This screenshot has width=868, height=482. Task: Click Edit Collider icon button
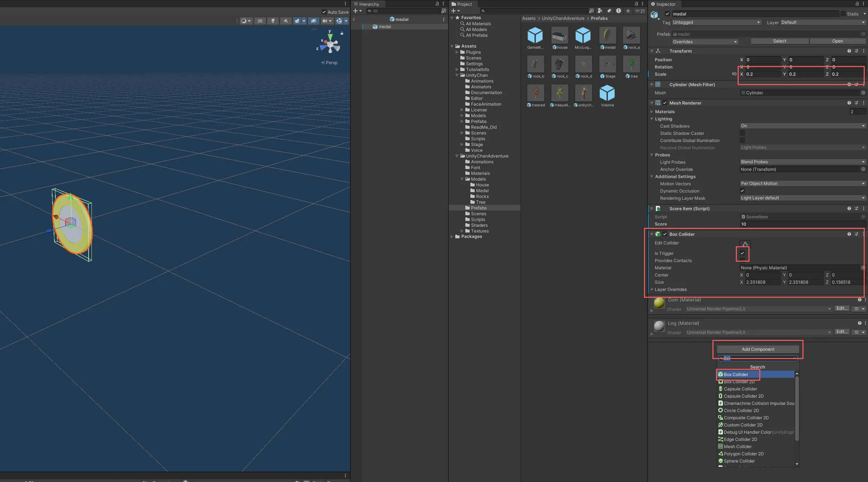click(x=745, y=244)
